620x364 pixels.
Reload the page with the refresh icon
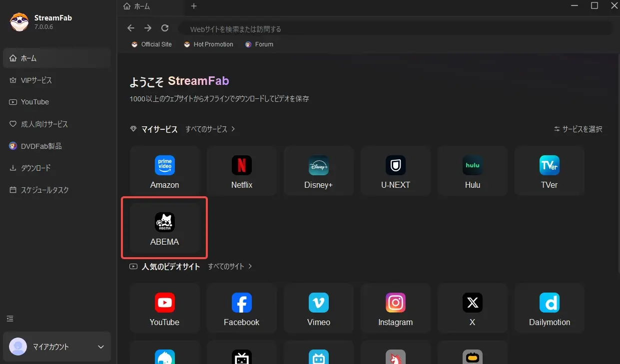(165, 28)
